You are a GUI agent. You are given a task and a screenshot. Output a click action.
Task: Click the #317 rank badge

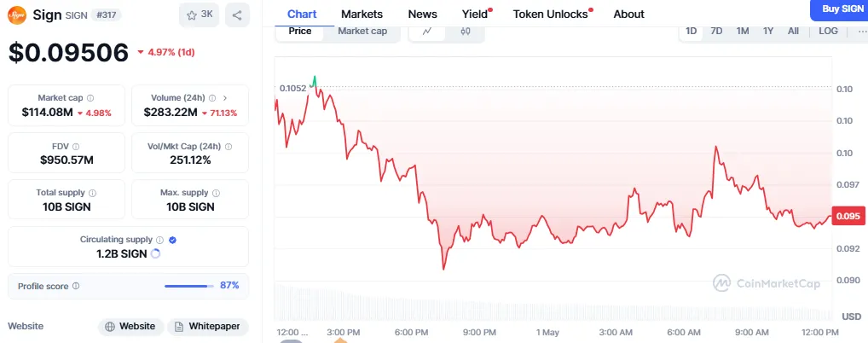click(x=106, y=15)
